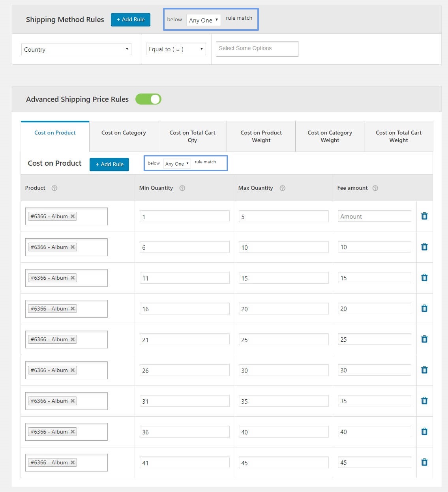Viewport: 448px width, 492px height.
Task: Remove the #6366 - Album product from the first rule
Action: [73, 216]
